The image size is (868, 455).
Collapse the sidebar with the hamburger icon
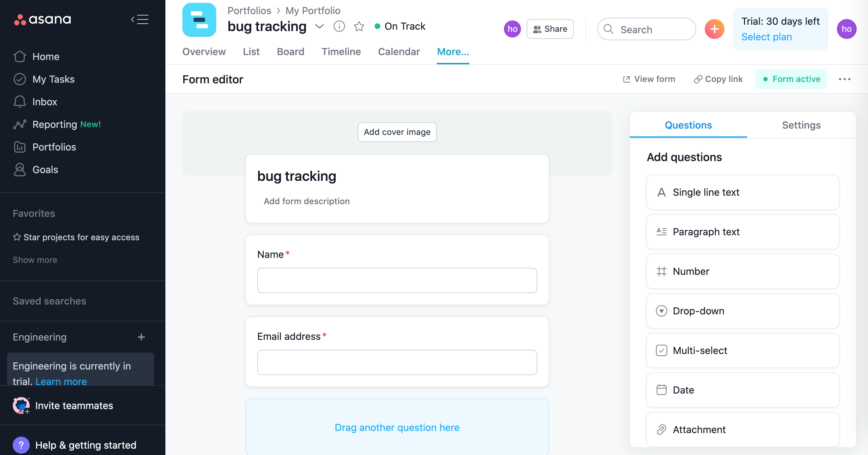140,19
